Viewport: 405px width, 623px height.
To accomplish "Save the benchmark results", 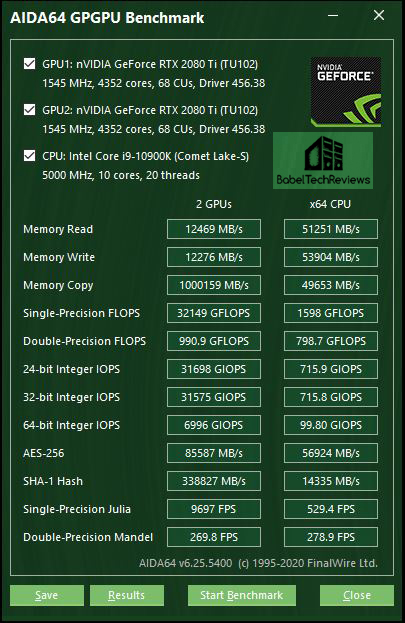I will (47, 595).
